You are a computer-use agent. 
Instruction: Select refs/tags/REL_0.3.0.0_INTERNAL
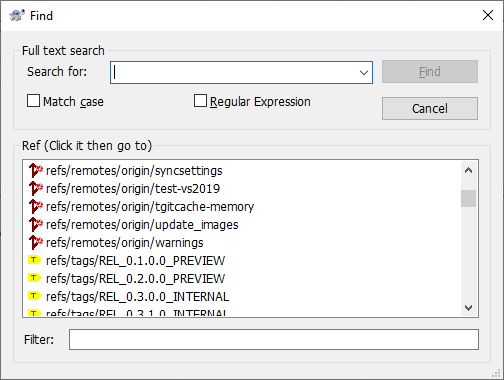(x=137, y=297)
